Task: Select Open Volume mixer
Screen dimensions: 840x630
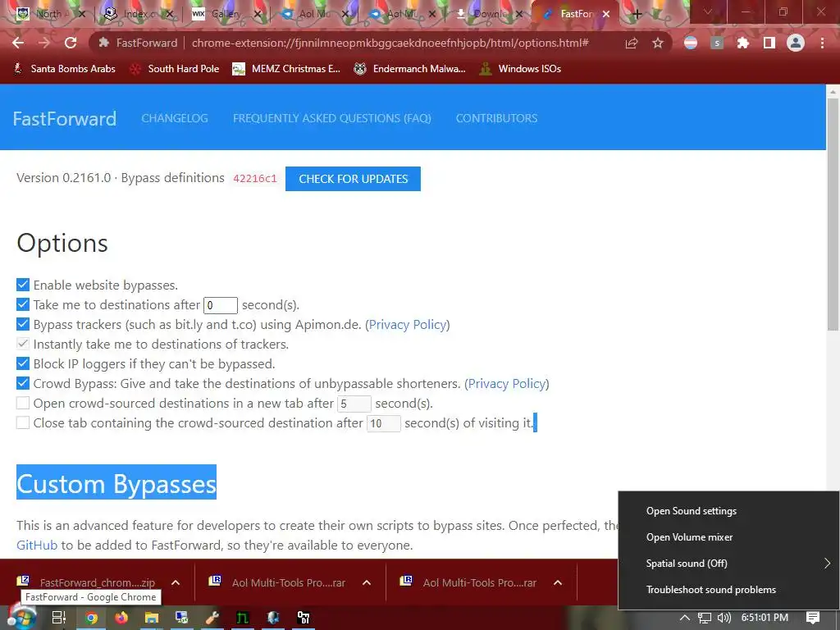Action: (689, 537)
